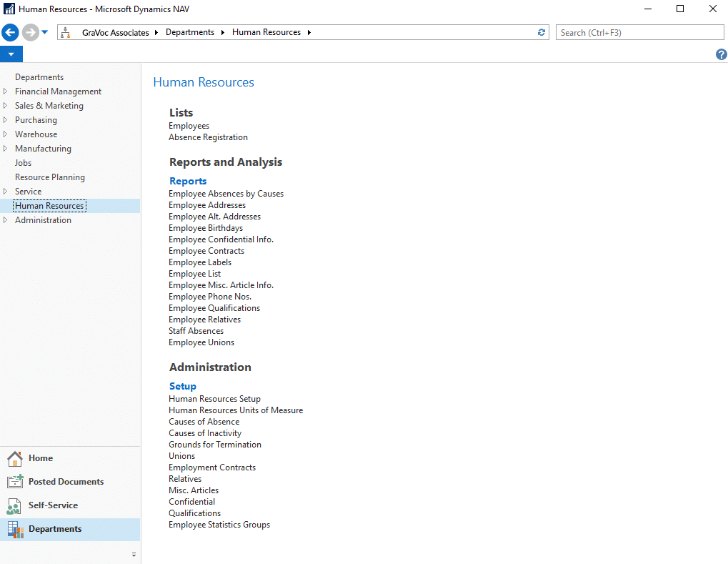Viewport: 728px width, 564px height.
Task: Click the Reports category heading
Action: tap(188, 181)
